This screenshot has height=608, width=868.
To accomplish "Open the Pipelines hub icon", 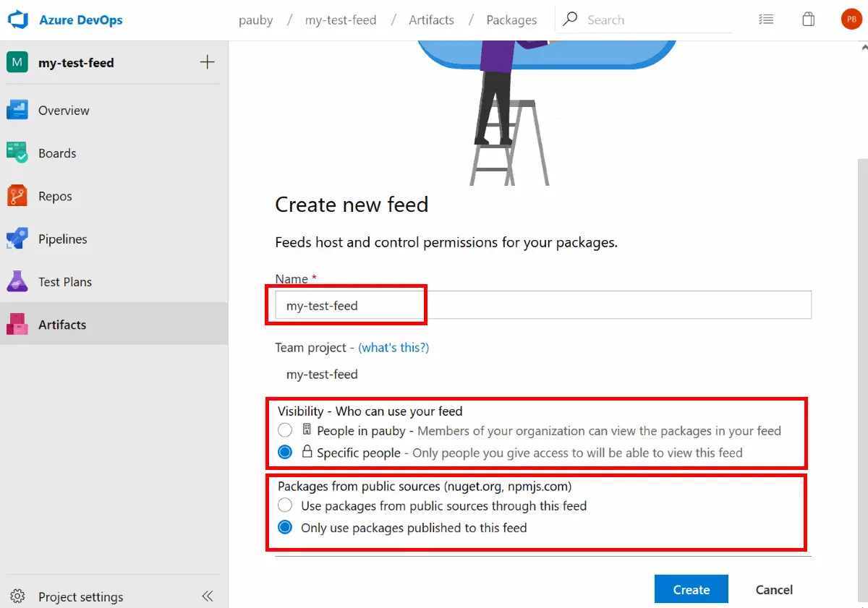I will click(17, 239).
